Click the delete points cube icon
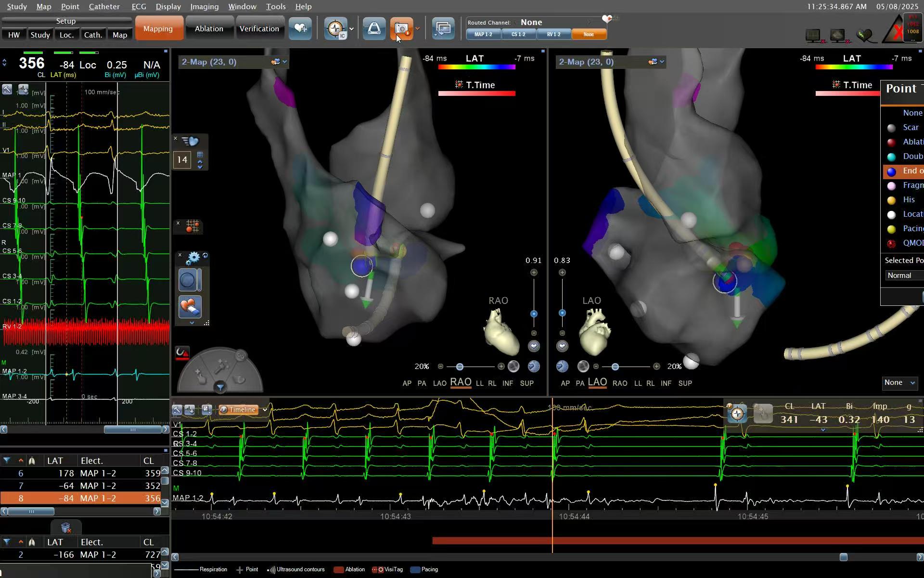The height and width of the screenshot is (578, 924). click(x=66, y=527)
